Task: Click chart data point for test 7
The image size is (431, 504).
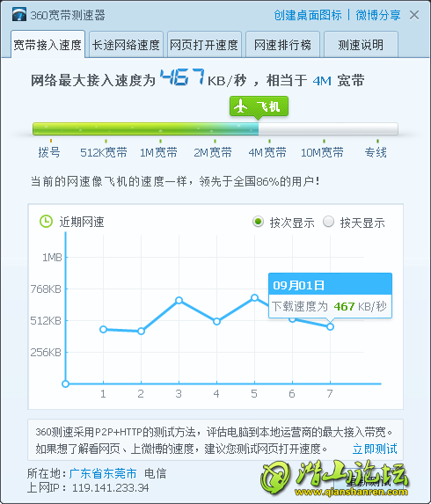Action: pos(330,326)
